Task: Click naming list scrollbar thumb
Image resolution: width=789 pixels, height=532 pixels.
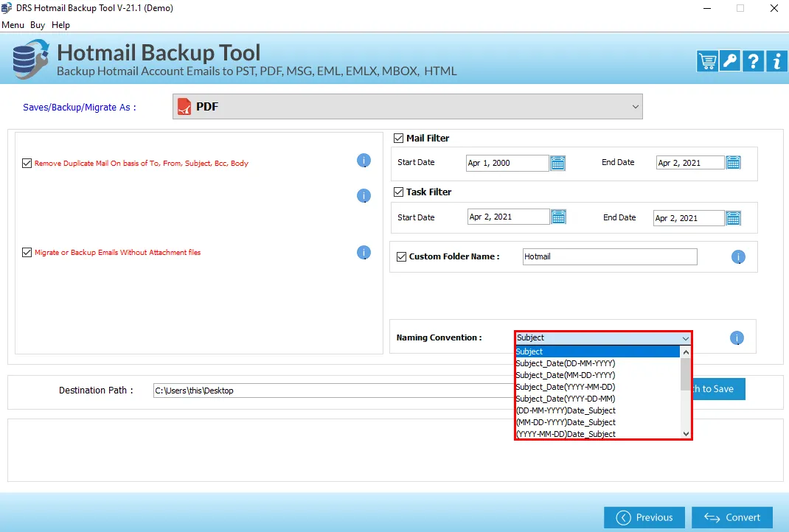Action: [x=686, y=374]
